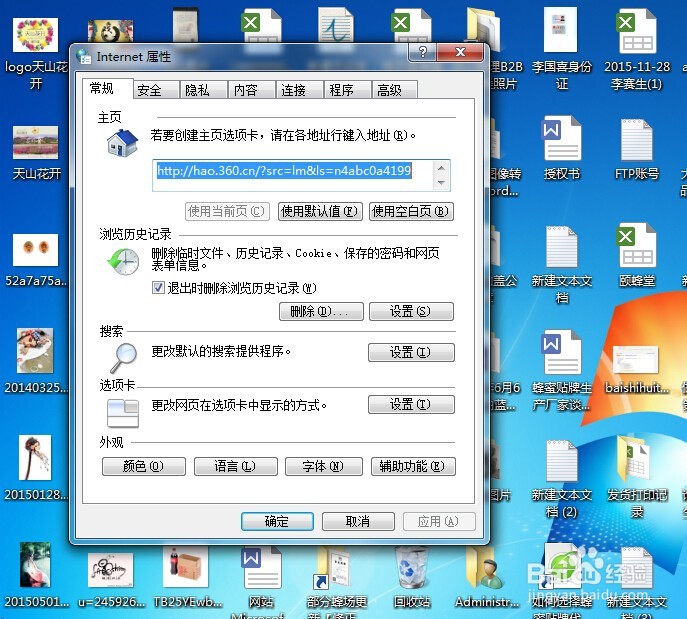Viewport: 687px width, 619px height.
Task: Click the Internet 属性 title bar icon
Action: 84,57
